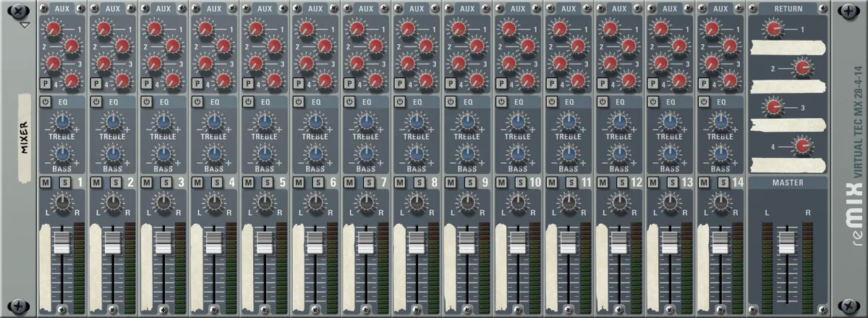Click the MASTER section header
The height and width of the screenshot is (318, 868).
click(788, 183)
